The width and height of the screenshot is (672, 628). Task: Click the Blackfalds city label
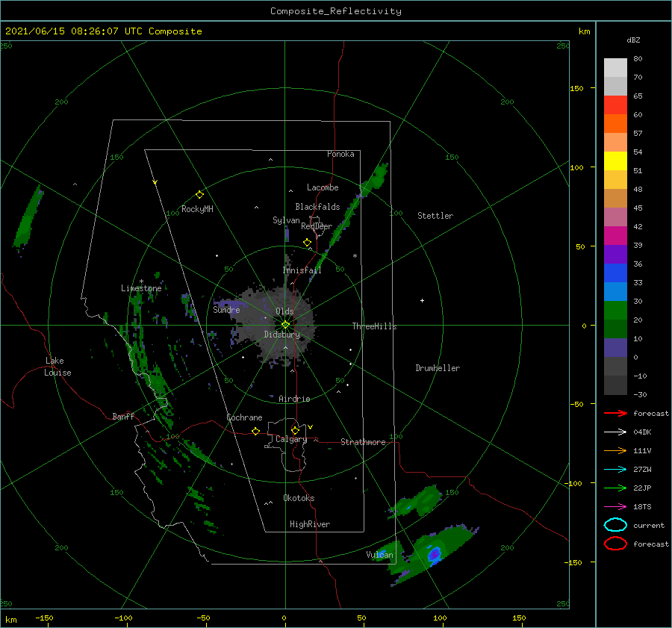(x=317, y=207)
